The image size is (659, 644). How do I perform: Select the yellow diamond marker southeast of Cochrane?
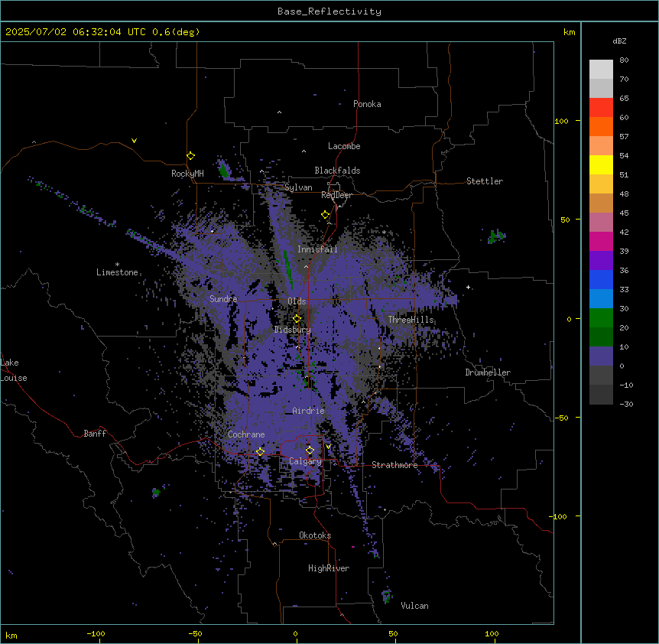pos(260,451)
